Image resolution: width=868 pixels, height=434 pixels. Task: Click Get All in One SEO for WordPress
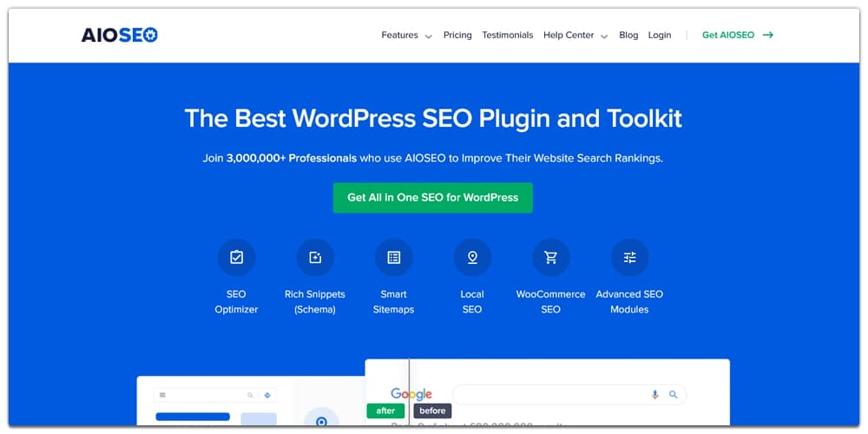(x=433, y=198)
